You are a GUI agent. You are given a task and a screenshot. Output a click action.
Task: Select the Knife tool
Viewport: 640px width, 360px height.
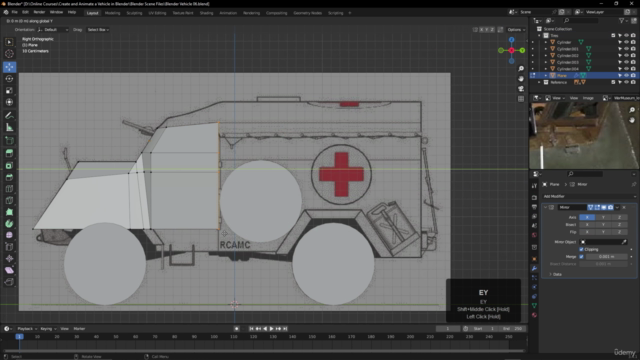pos(9,200)
